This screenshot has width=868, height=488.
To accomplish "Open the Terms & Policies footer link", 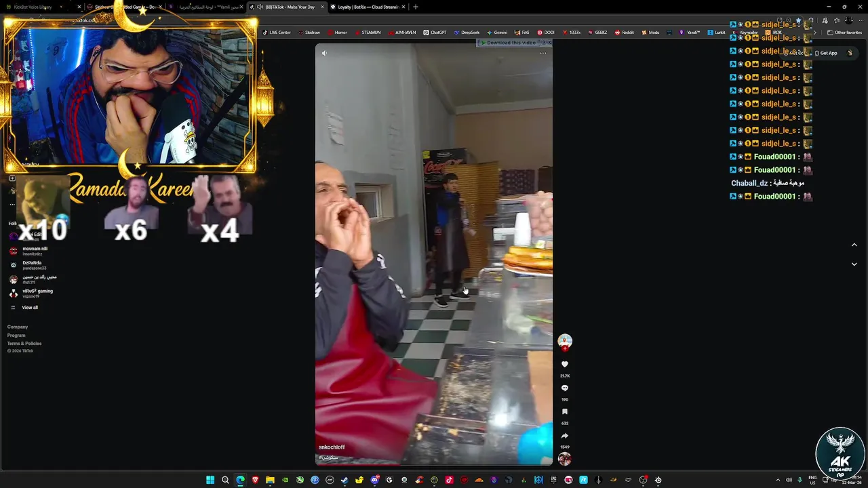I will pos(24,344).
